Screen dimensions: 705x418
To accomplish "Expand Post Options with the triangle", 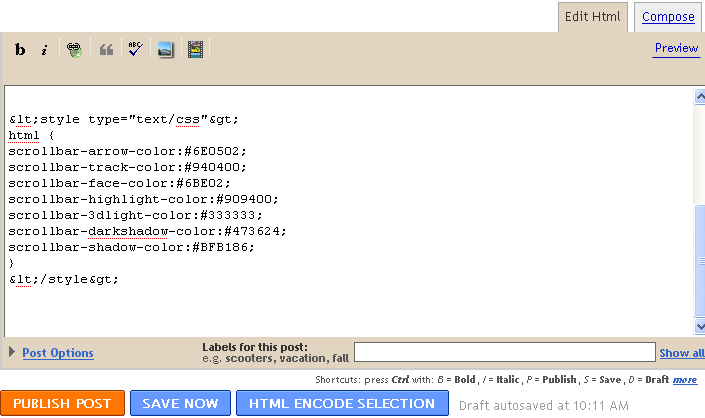I will [x=12, y=351].
